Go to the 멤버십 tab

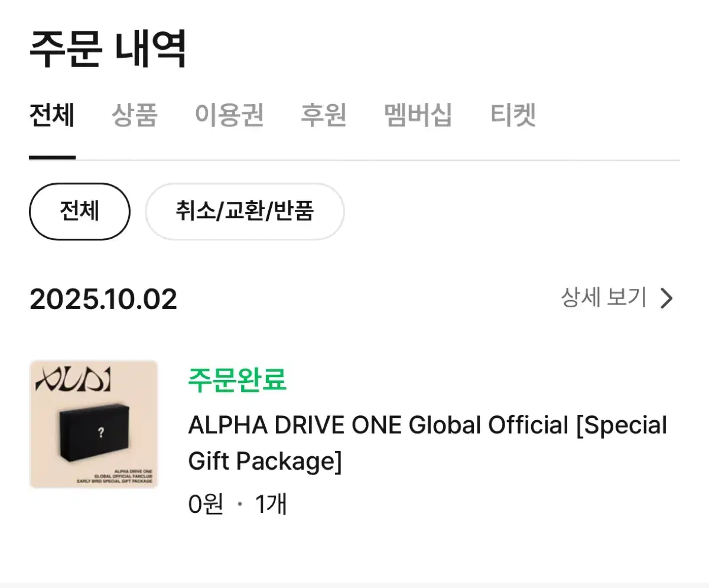418,115
